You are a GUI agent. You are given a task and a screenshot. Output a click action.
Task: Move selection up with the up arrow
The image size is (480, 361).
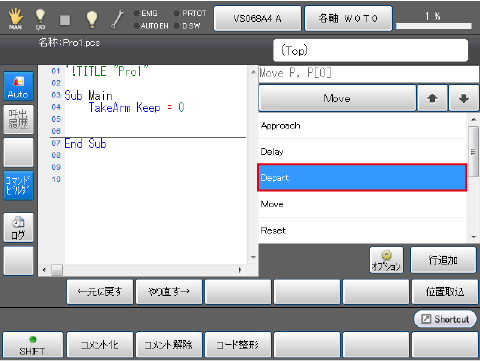pos(432,98)
